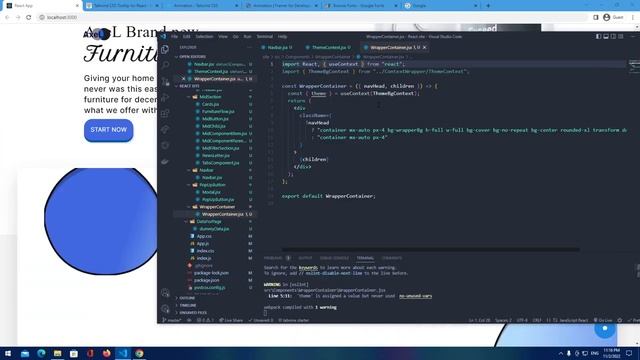Switch to the ThemeContext.jsx editor tab

click(328, 47)
